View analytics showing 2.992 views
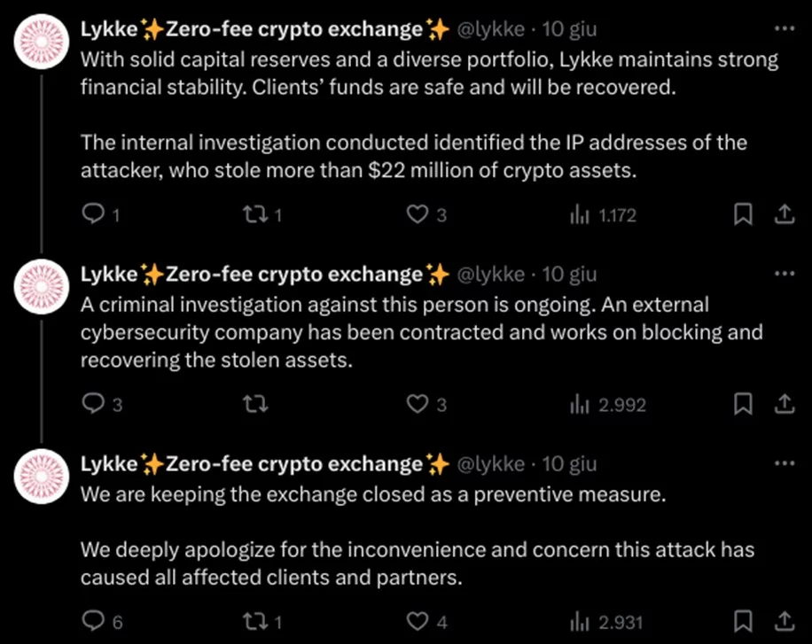The height and width of the screenshot is (644, 812). [608, 405]
